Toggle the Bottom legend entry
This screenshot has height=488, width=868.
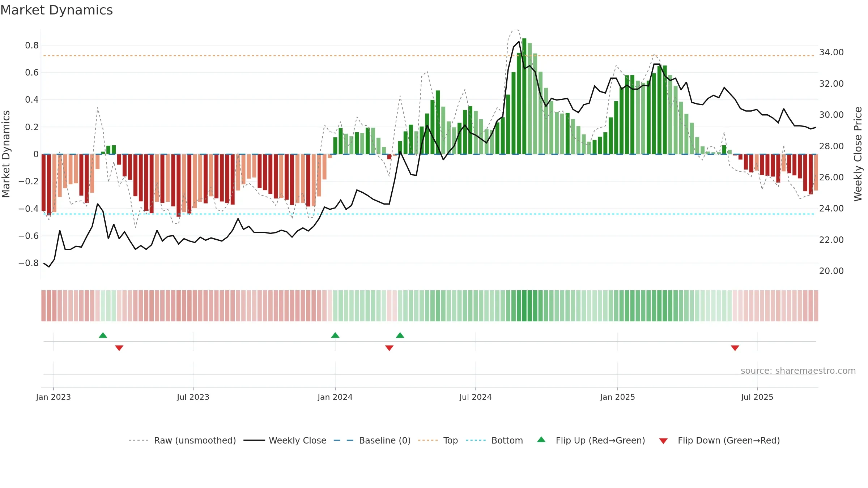pyautogui.click(x=494, y=440)
